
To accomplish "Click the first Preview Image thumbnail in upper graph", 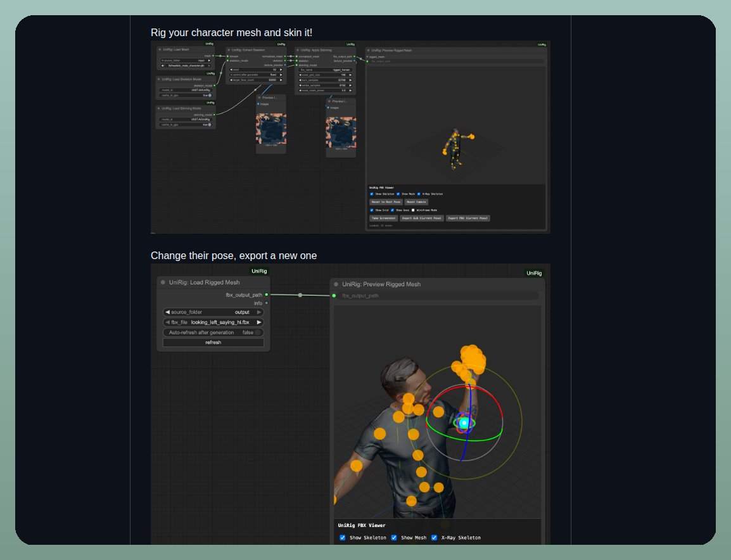I will (271, 128).
